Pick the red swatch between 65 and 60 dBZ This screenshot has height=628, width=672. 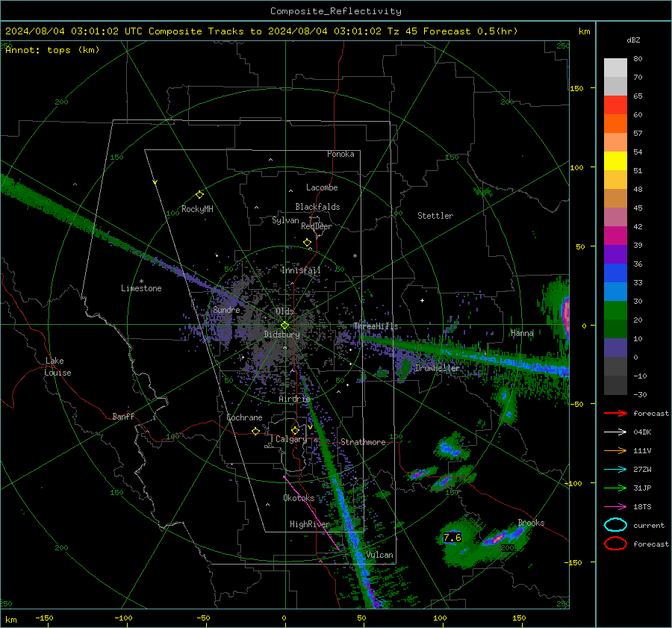pyautogui.click(x=615, y=105)
